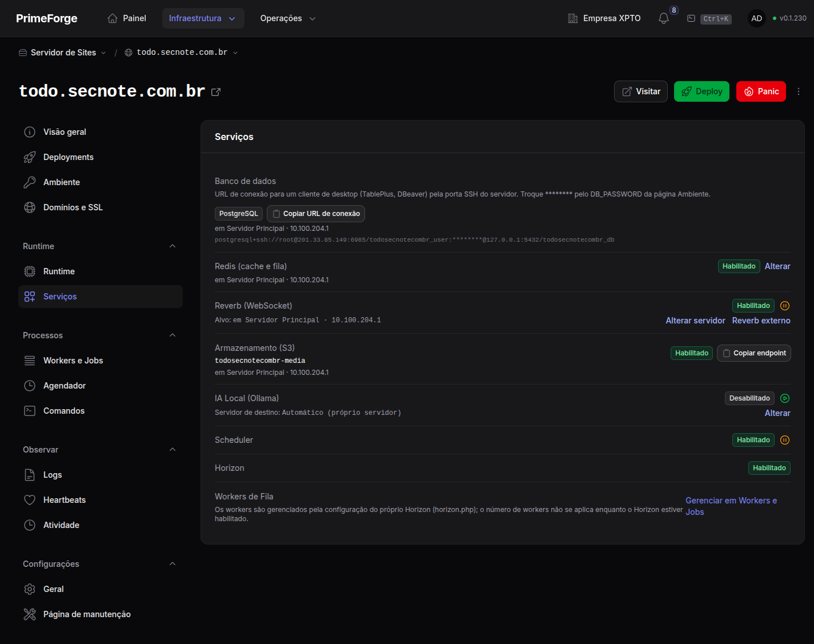
Task: Start the IA Local Ollama service
Action: 785,398
